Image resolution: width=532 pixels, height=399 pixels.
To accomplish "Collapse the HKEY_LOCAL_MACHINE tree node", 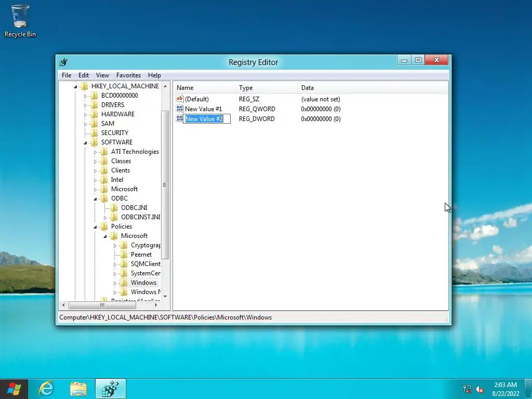I will coord(76,87).
